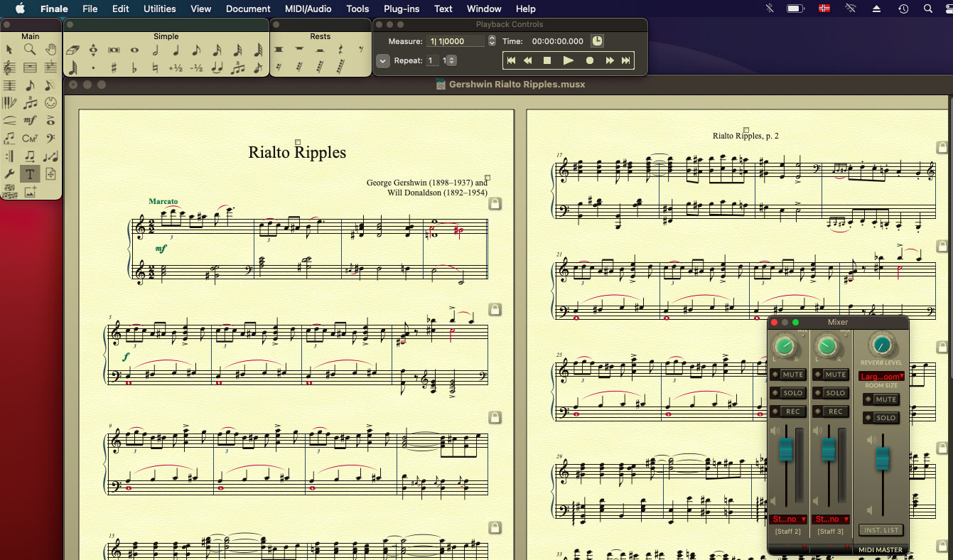Image resolution: width=953 pixels, height=560 pixels.
Task: Open the Plug-ins menu
Action: (x=402, y=9)
